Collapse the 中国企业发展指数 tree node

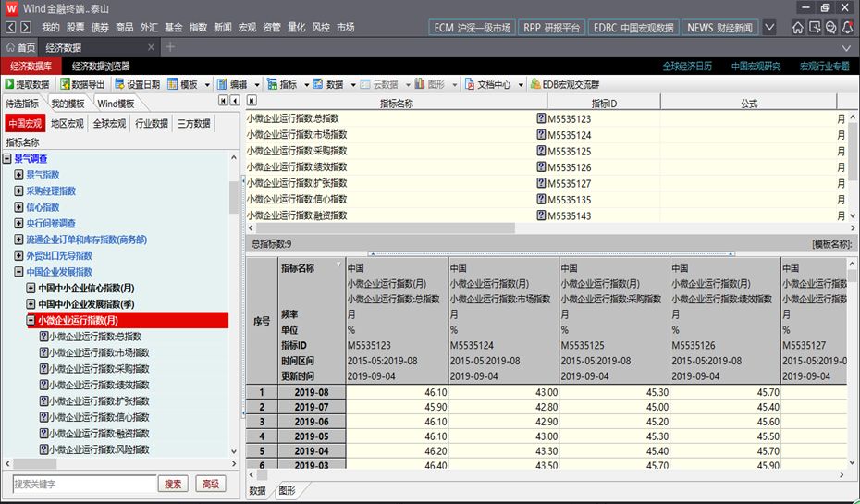tap(18, 272)
